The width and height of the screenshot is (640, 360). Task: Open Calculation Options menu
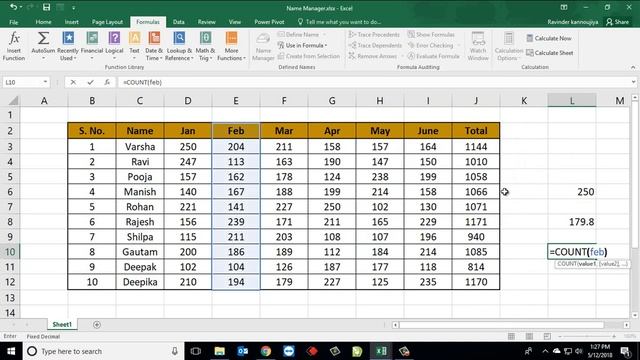(x=509, y=46)
